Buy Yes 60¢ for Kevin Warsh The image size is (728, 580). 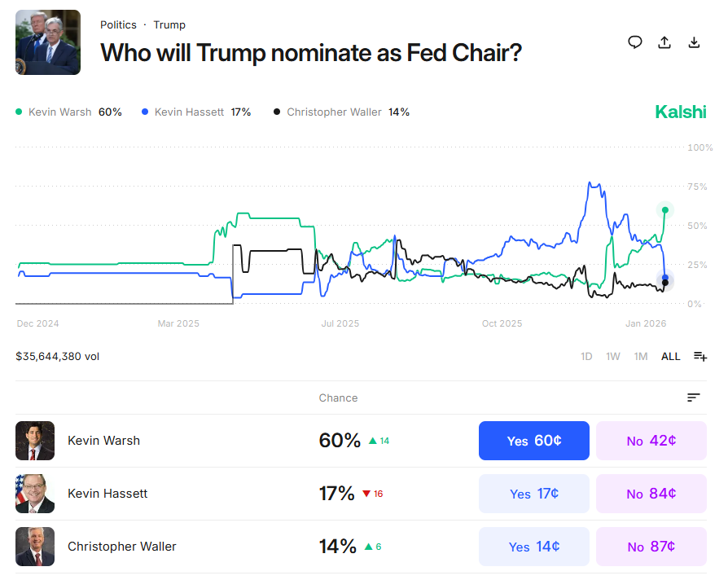(x=533, y=441)
